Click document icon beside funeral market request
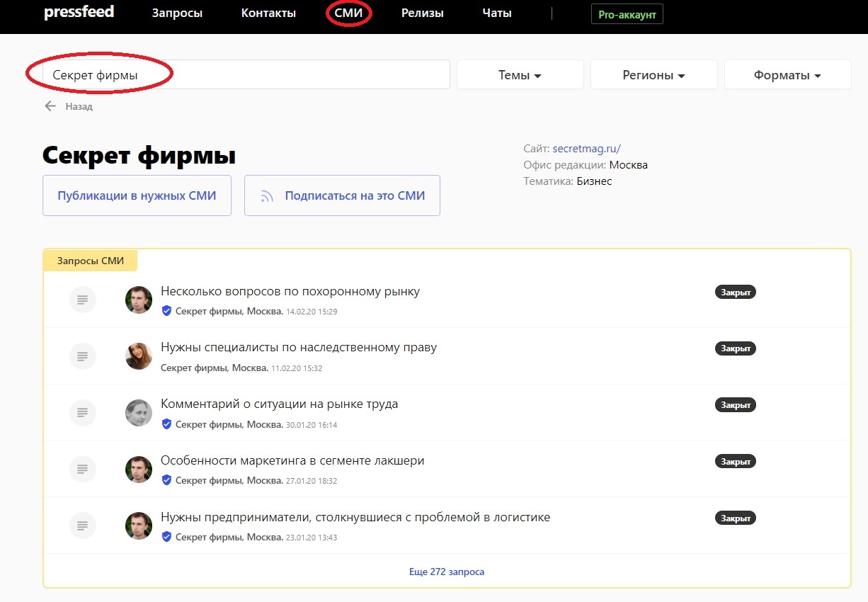 (x=82, y=300)
